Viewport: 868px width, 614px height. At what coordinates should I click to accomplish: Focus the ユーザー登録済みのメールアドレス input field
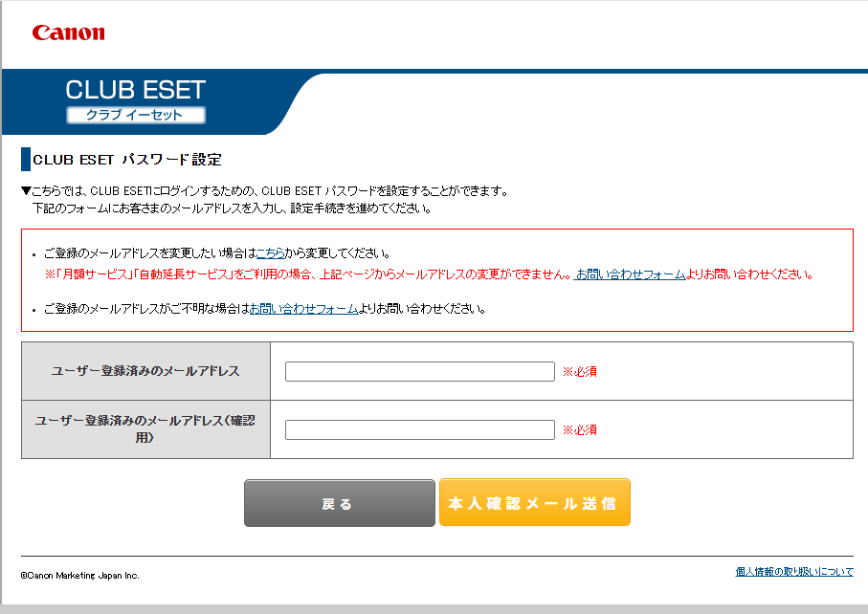[x=419, y=371]
